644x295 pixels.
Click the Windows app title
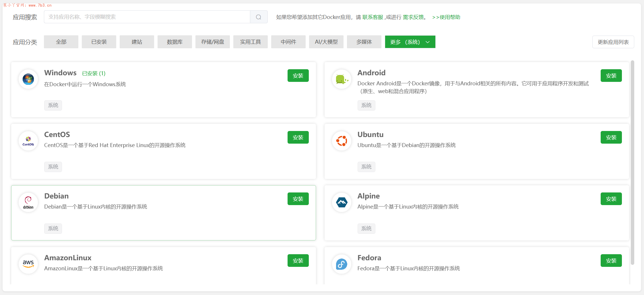pyautogui.click(x=60, y=73)
